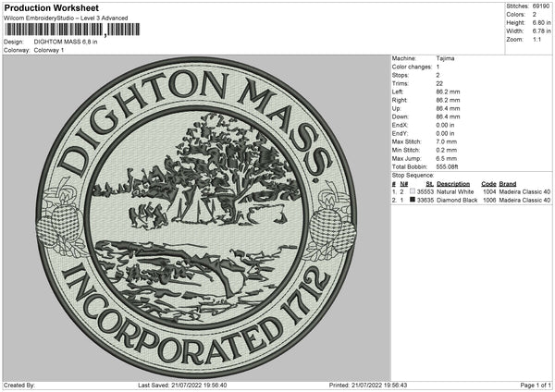Viewport: 555px width, 392px height.
Task: Click the Production Worksheet title
Action: (51, 7)
